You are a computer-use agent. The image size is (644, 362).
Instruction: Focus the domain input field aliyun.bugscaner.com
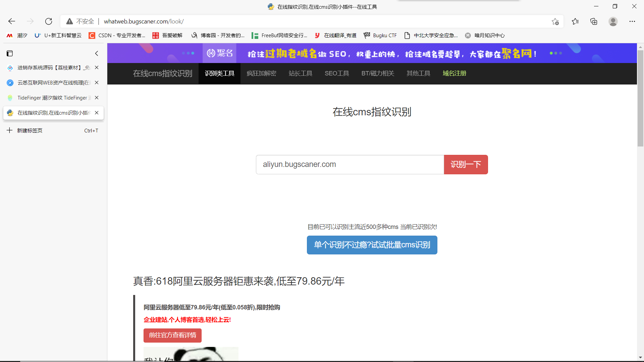click(350, 165)
